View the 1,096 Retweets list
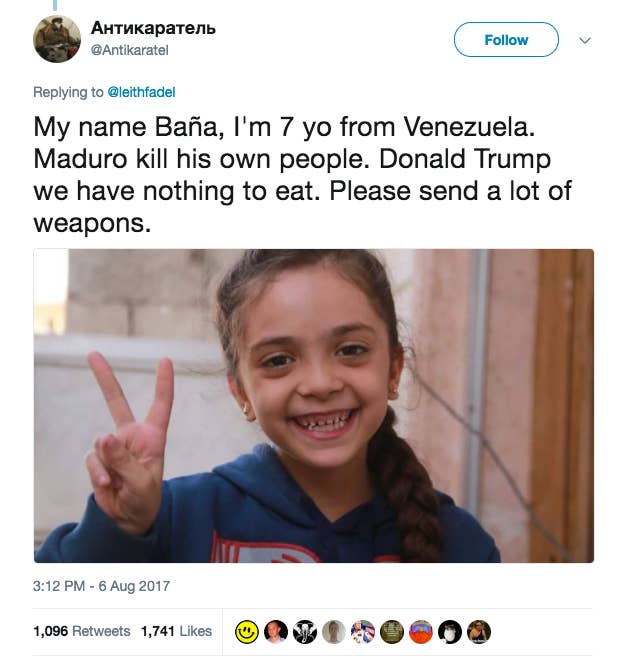Image resolution: width=628 pixels, height=665 pixels. tap(82, 631)
